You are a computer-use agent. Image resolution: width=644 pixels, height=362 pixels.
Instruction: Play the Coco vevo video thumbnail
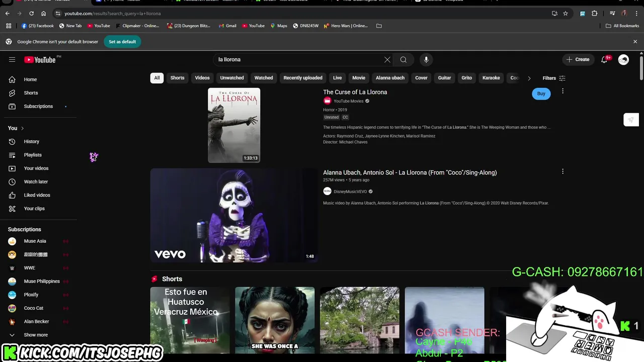(x=234, y=215)
